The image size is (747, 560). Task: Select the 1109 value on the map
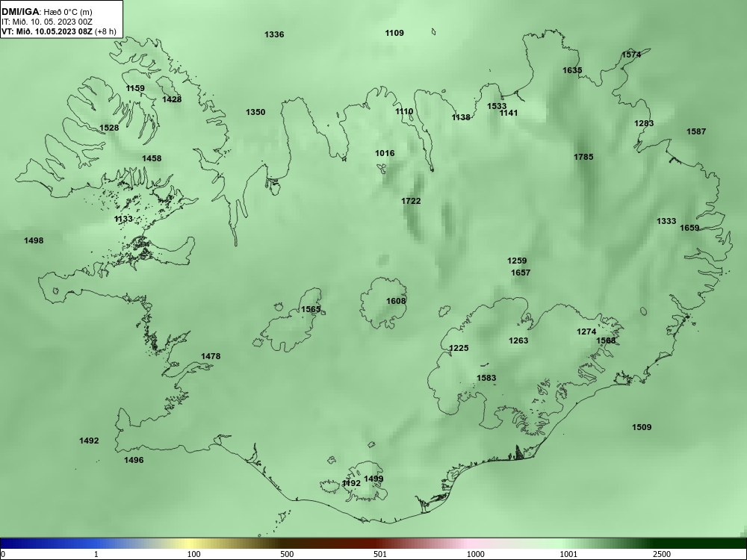(394, 33)
